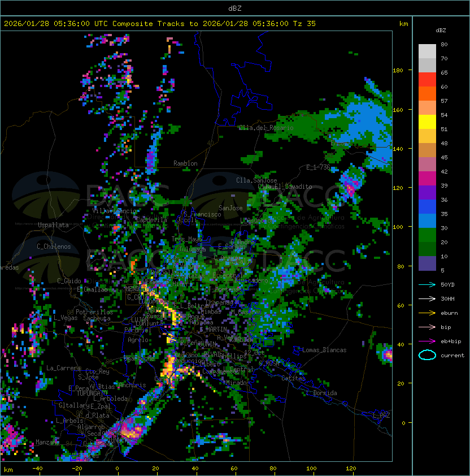This screenshot has width=470, height=476.
Task: Click the 'Ramblon' place label
Action: pyautogui.click(x=185, y=163)
